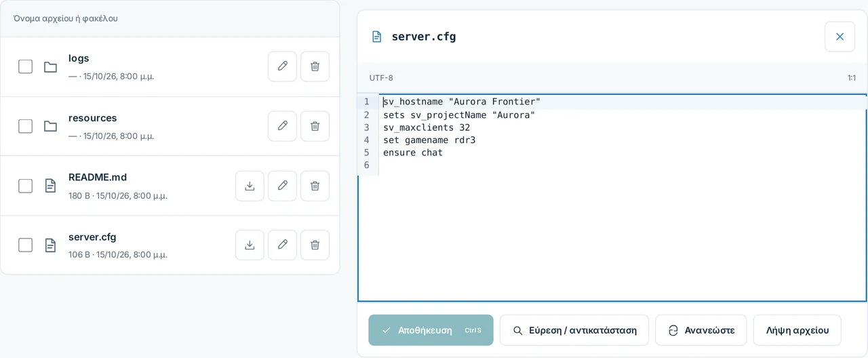Image resolution: width=868 pixels, height=358 pixels.
Task: Click the Λήψη αρχείου download button
Action: coord(797,330)
